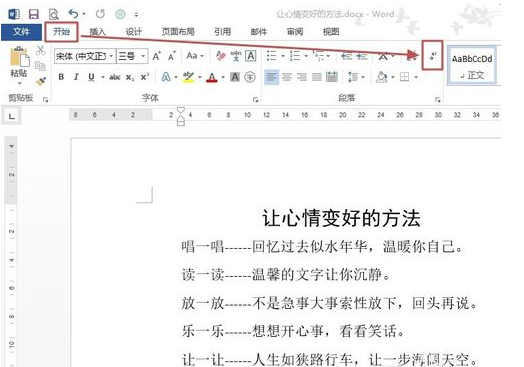Apply the red font color A

tap(212, 77)
